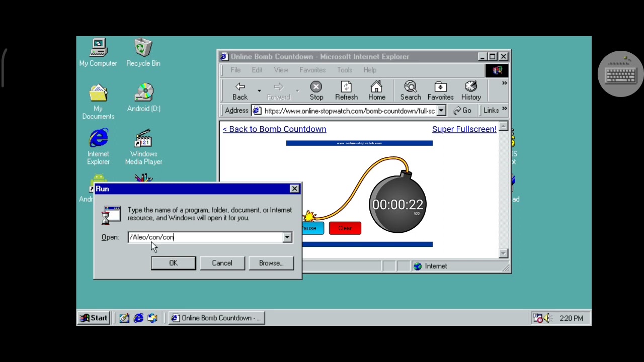Click the page scrollbar up arrow
Viewport: 644px width, 362px height.
[504, 126]
